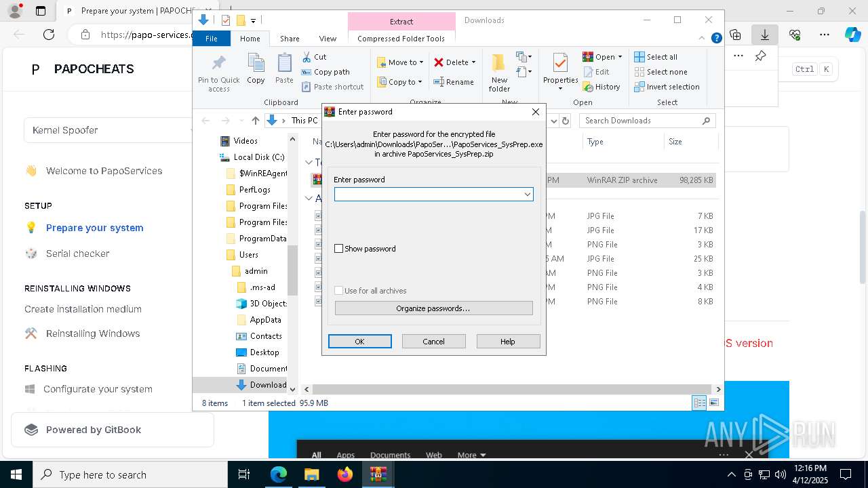This screenshot has width=868, height=488.
Task: Toggle the Show password checkbox
Action: point(339,249)
